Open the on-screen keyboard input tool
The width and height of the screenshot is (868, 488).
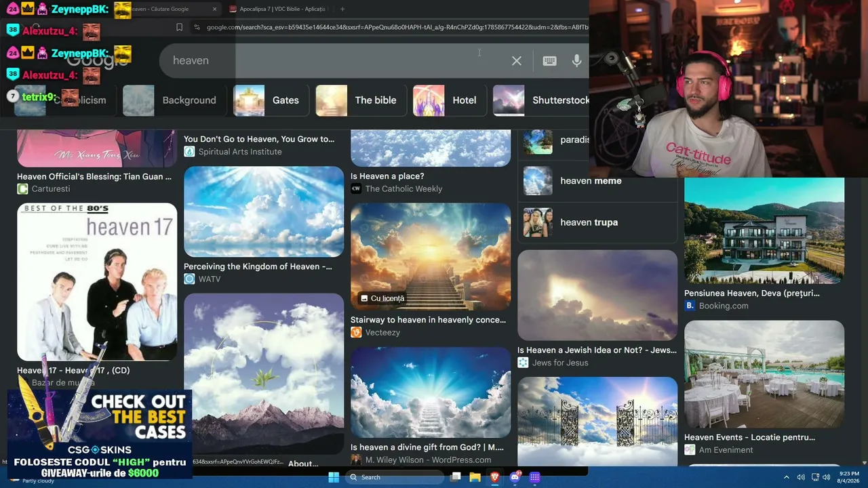pyautogui.click(x=549, y=60)
